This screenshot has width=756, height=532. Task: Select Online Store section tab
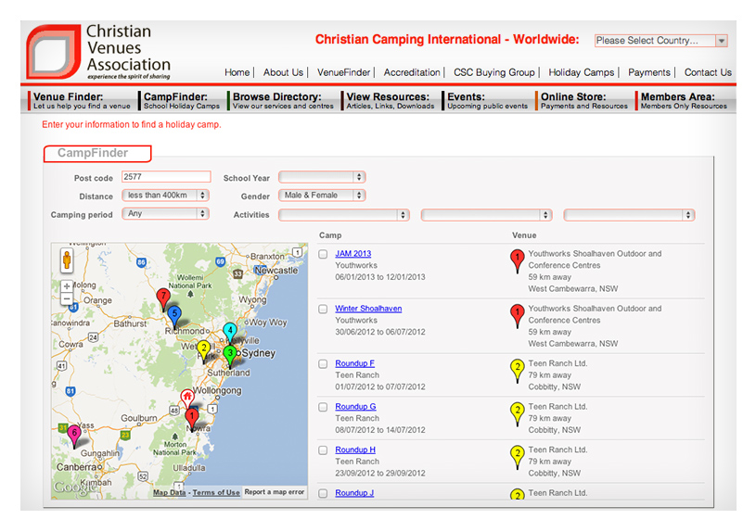click(583, 101)
